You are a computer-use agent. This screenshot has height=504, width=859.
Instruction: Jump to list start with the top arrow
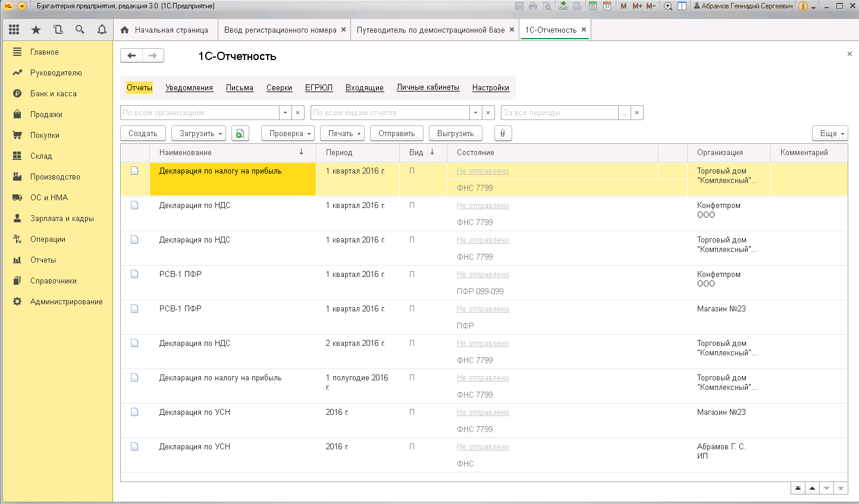[x=798, y=489]
